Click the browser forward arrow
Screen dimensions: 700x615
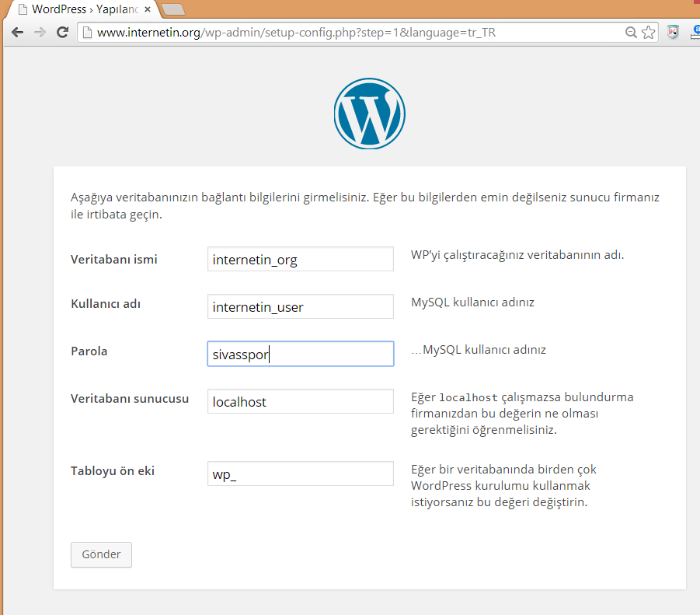[40, 32]
